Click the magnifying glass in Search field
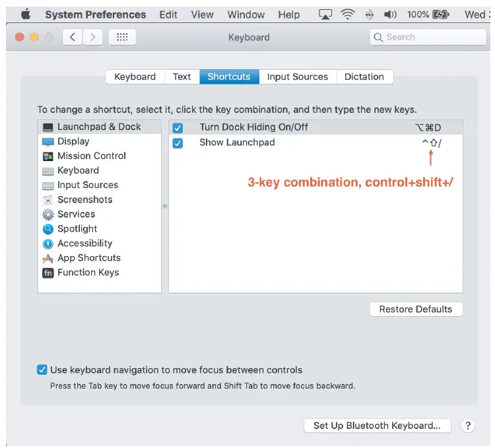Screen dimensions: 495x448 pyautogui.click(x=378, y=37)
